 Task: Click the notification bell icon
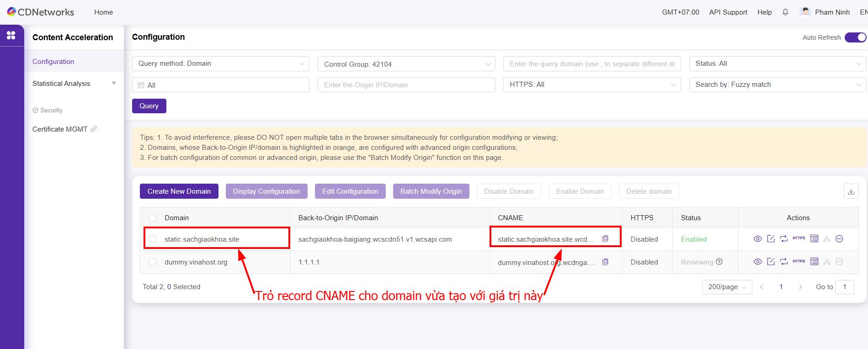click(785, 12)
